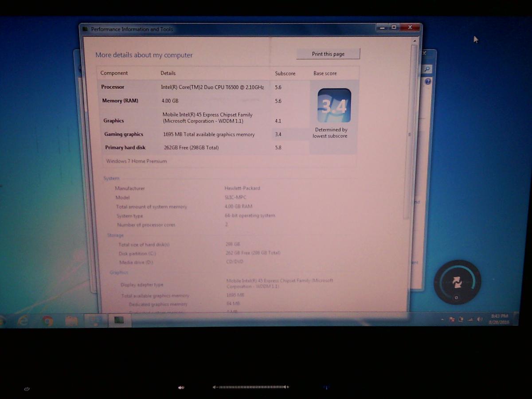
Task: Click the Total size of hard disk(s) label
Action: point(144,245)
